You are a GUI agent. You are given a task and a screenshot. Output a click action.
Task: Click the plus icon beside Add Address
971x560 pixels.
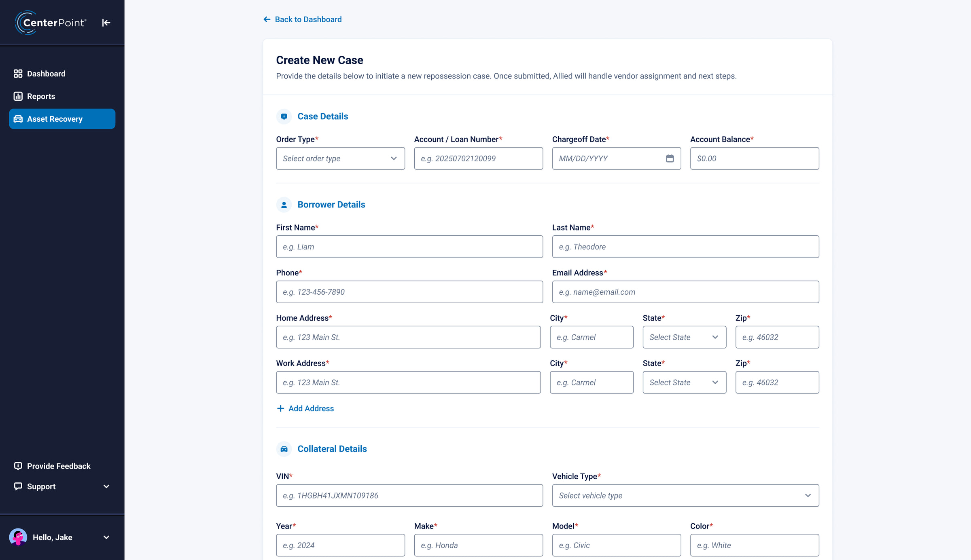click(x=280, y=408)
